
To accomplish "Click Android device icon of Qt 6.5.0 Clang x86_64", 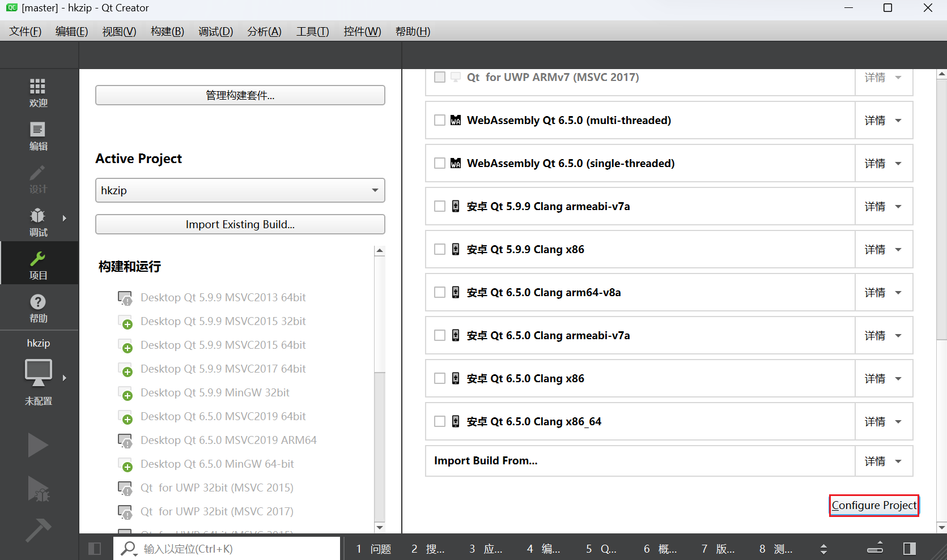I will coord(456,421).
